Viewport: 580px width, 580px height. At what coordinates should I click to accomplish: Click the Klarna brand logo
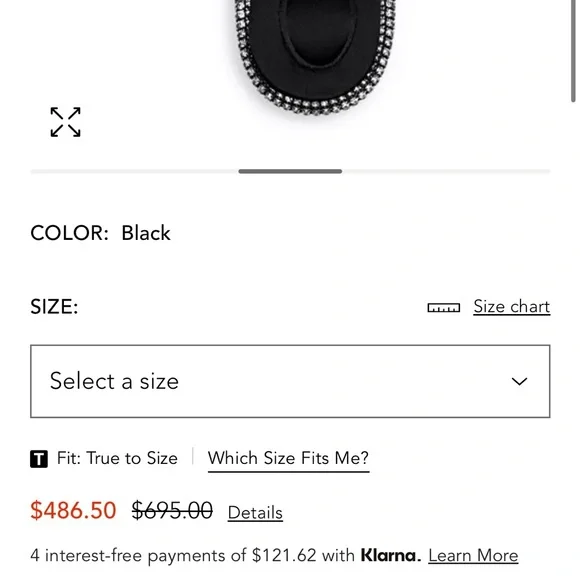point(391,555)
